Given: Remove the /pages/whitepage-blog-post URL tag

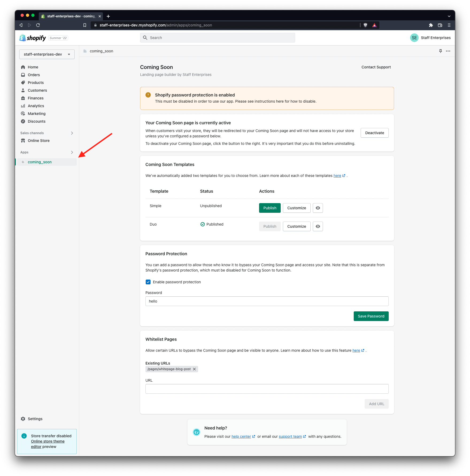Looking at the screenshot, I should [x=194, y=369].
